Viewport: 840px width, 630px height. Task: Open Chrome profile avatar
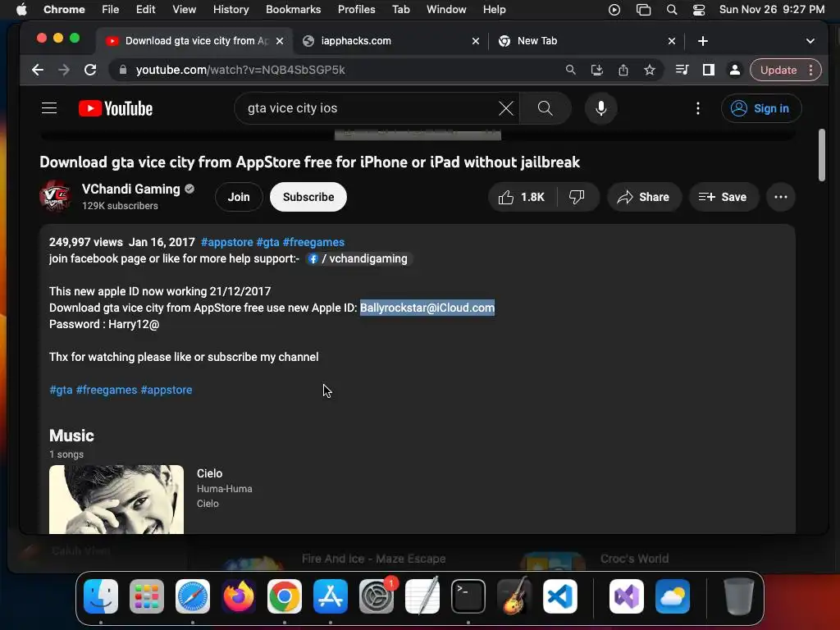pyautogui.click(x=735, y=70)
